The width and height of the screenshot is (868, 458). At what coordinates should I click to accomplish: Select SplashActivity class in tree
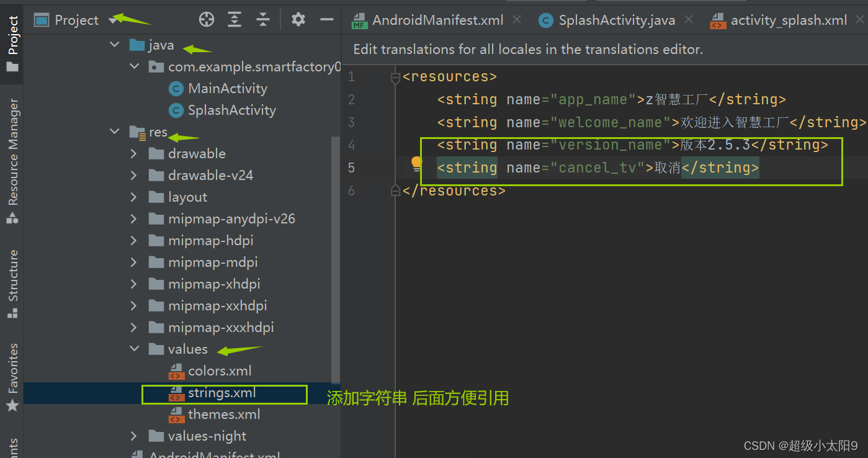(x=232, y=110)
